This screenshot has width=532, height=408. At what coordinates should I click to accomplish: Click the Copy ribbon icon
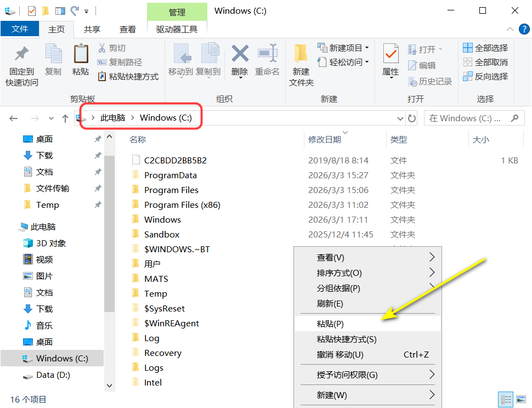click(x=53, y=54)
